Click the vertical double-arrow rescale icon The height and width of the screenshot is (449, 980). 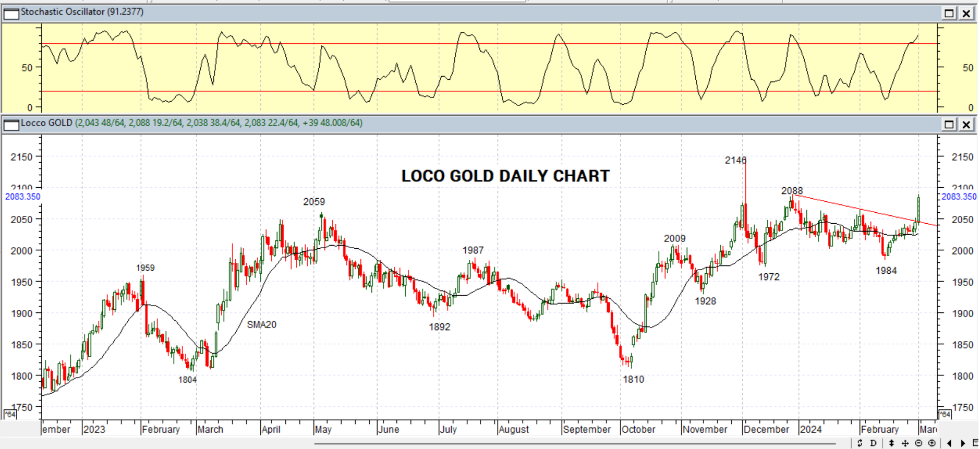coord(891,443)
